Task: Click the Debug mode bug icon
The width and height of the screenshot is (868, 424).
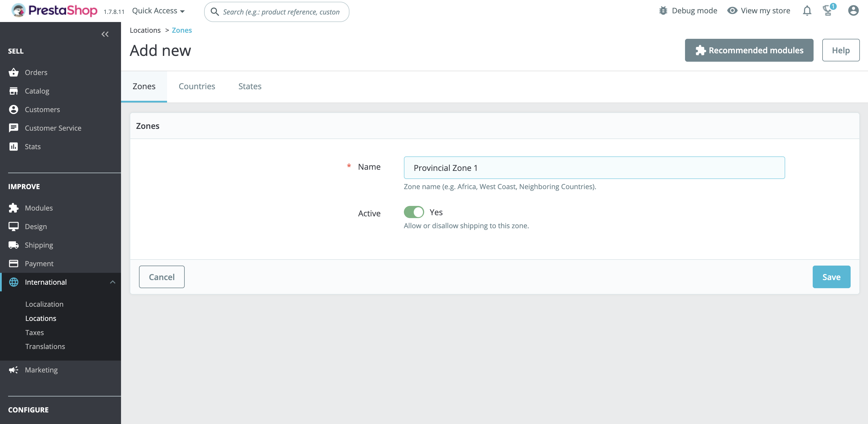Action: (663, 10)
